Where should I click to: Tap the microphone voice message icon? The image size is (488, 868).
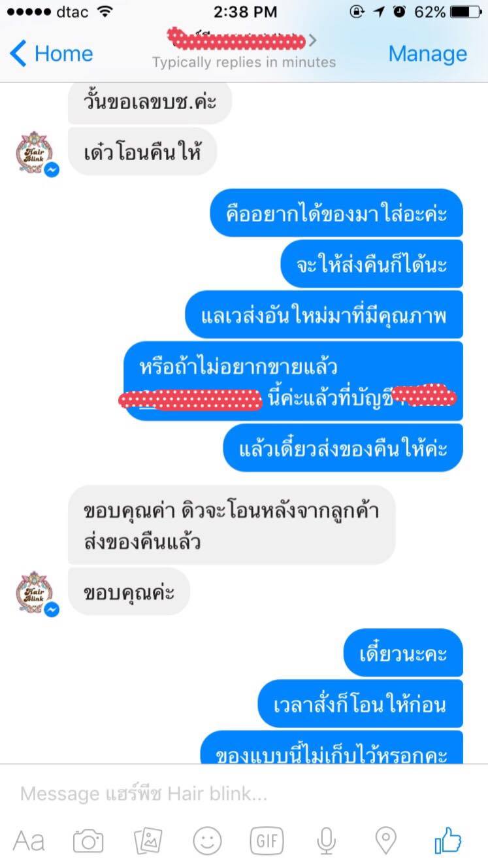[327, 841]
